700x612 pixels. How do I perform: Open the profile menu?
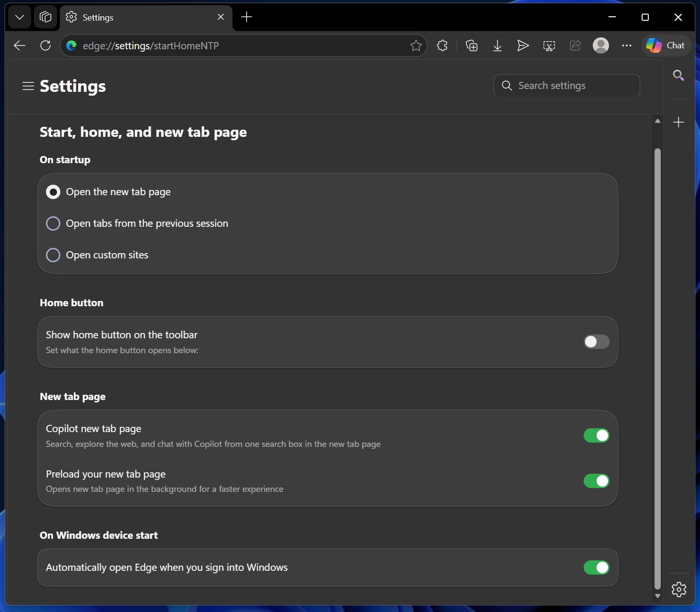(x=601, y=45)
